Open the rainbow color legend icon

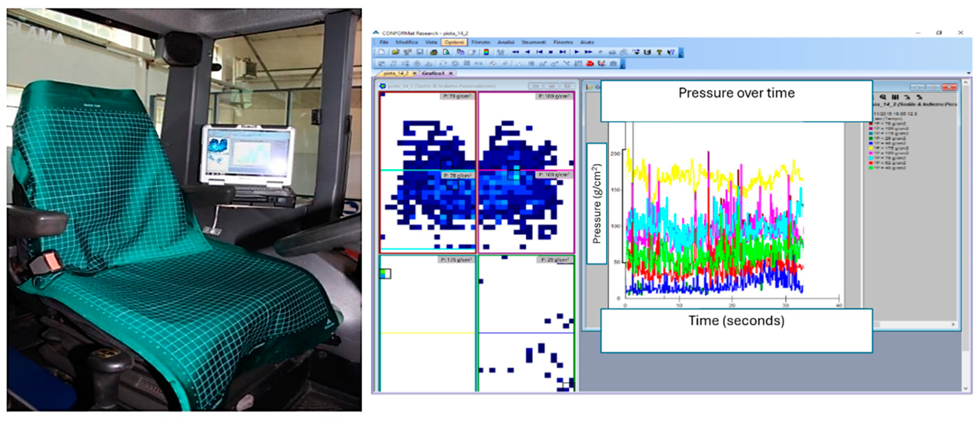486,52
